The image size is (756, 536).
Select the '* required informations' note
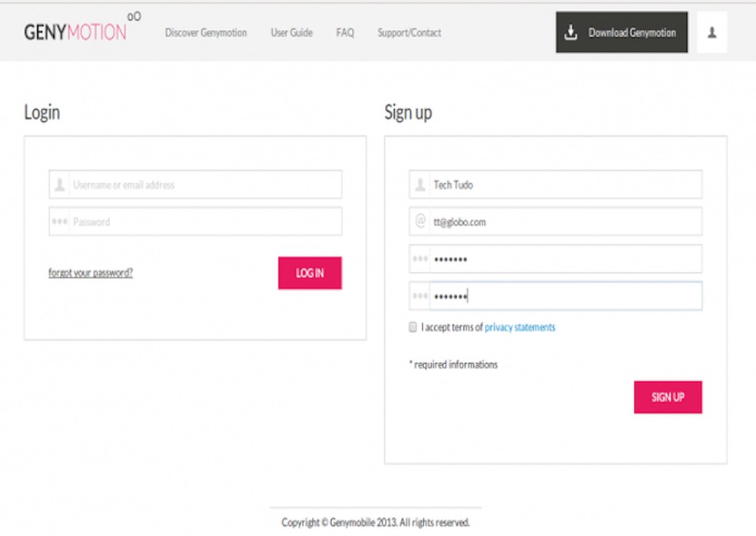click(453, 365)
